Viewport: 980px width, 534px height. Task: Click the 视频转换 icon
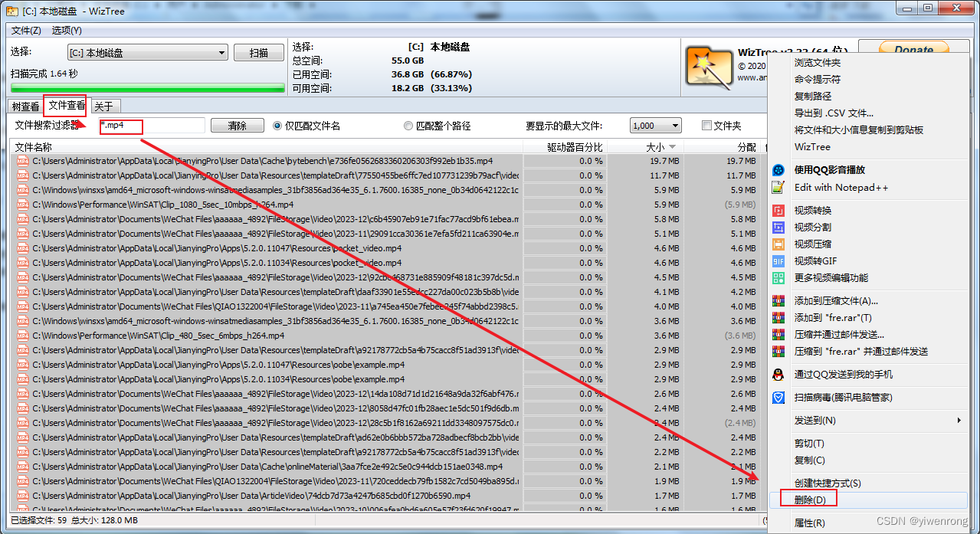coord(778,211)
